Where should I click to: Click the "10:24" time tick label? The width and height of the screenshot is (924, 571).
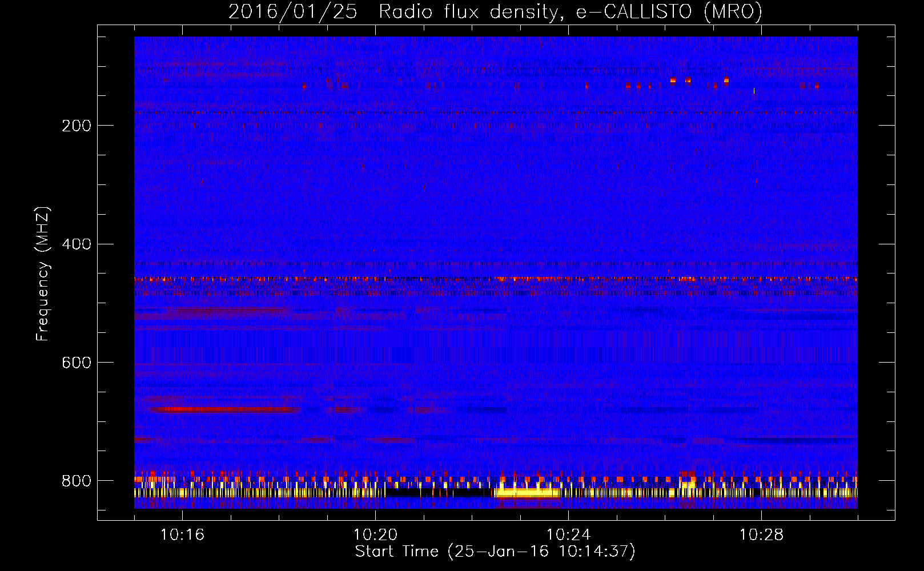569,534
